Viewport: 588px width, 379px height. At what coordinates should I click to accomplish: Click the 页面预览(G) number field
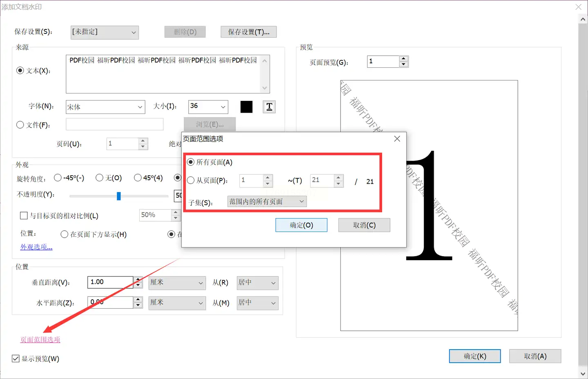[x=383, y=62]
